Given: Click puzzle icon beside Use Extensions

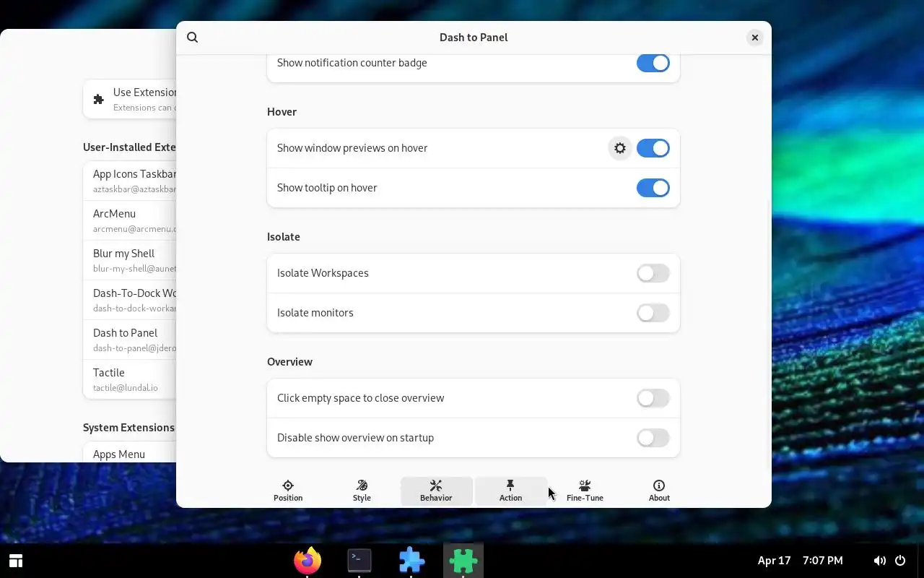Looking at the screenshot, I should coord(99,99).
